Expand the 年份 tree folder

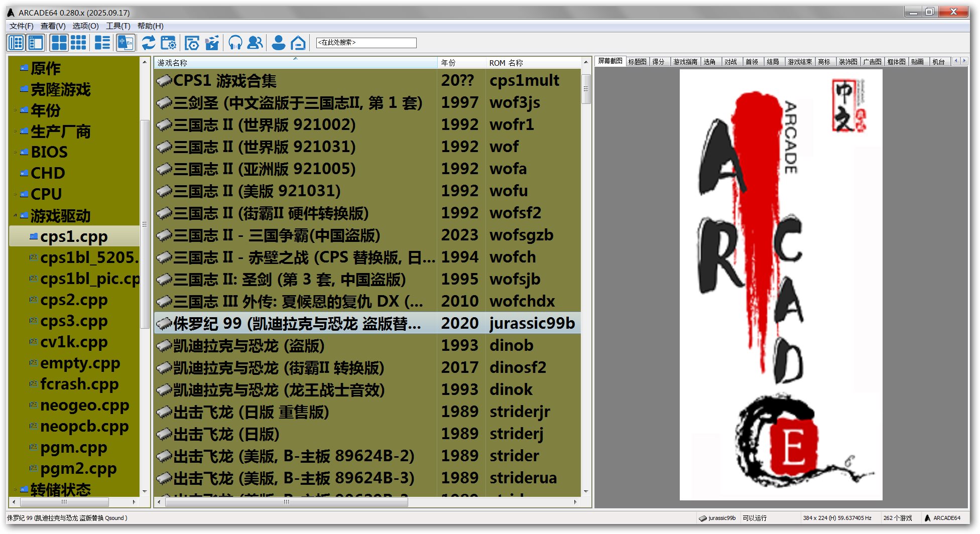coord(16,110)
